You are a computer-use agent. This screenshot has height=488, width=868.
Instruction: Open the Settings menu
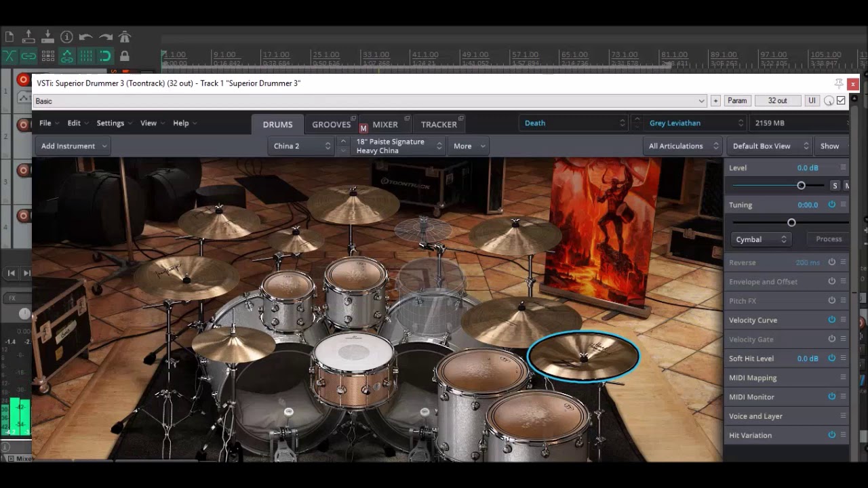(115, 123)
